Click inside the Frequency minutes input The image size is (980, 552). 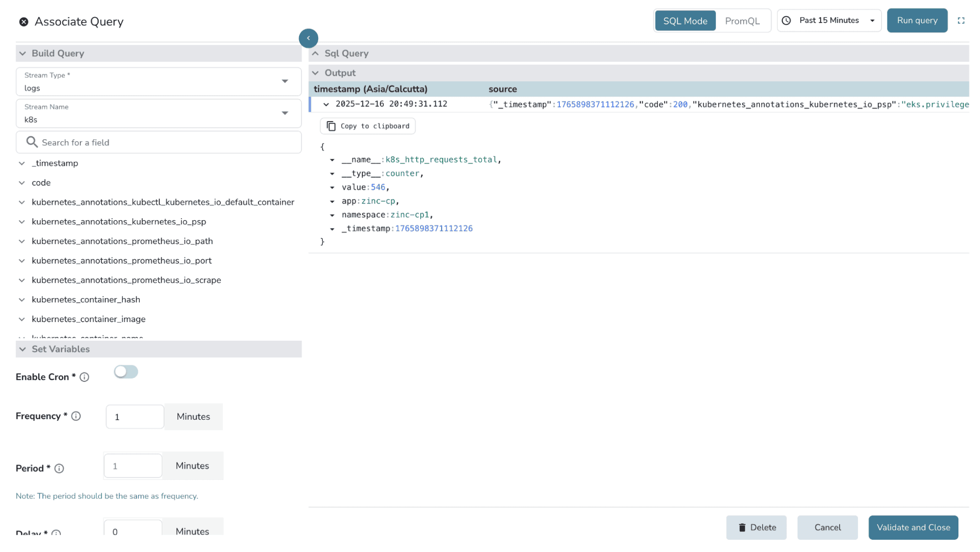[134, 417]
